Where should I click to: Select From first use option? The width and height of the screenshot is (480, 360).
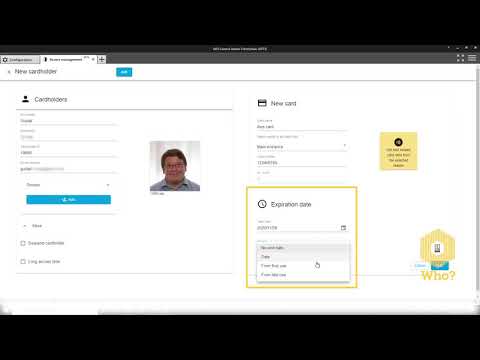303,266
